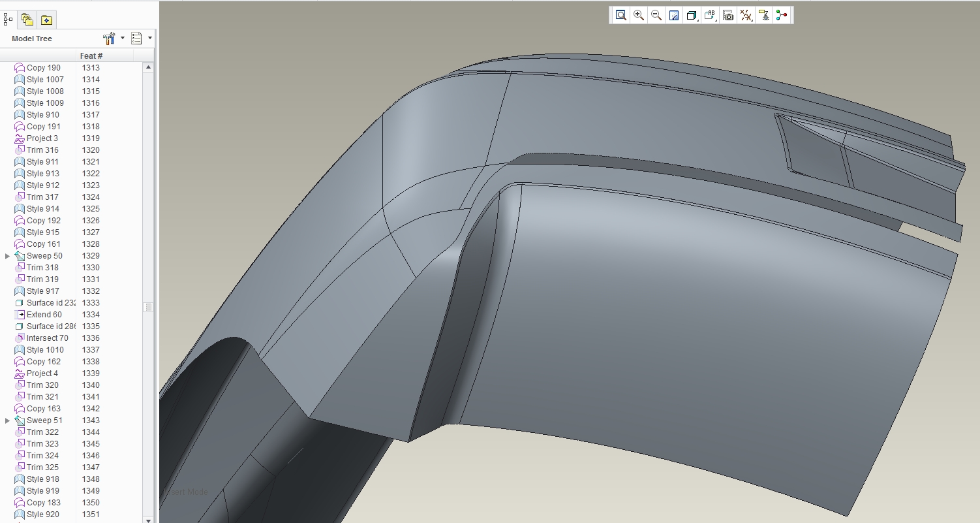Click the Refit view icon

621,15
